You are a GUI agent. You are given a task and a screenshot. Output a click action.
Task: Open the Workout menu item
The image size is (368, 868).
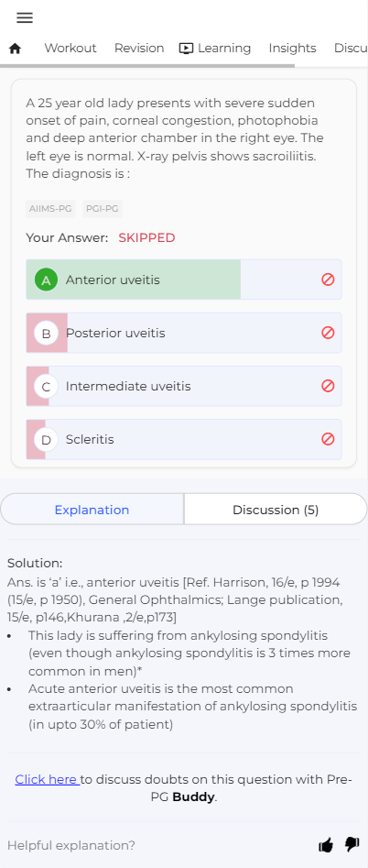point(70,49)
